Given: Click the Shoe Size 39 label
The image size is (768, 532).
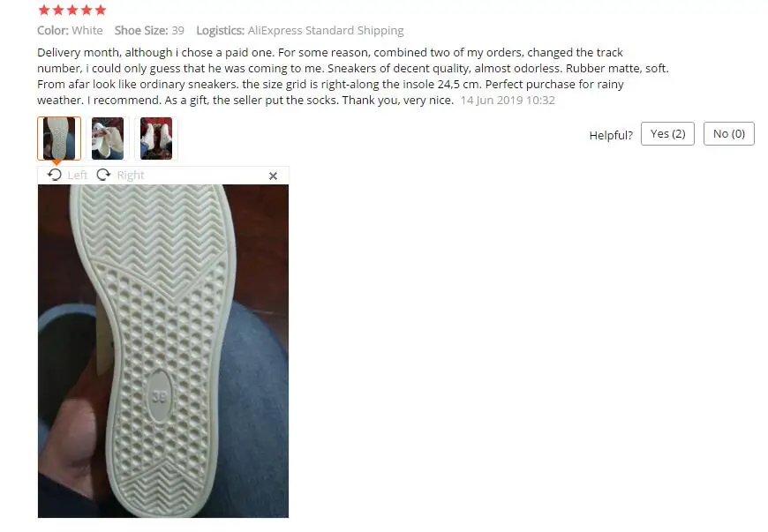Looking at the screenshot, I should pyautogui.click(x=149, y=30).
